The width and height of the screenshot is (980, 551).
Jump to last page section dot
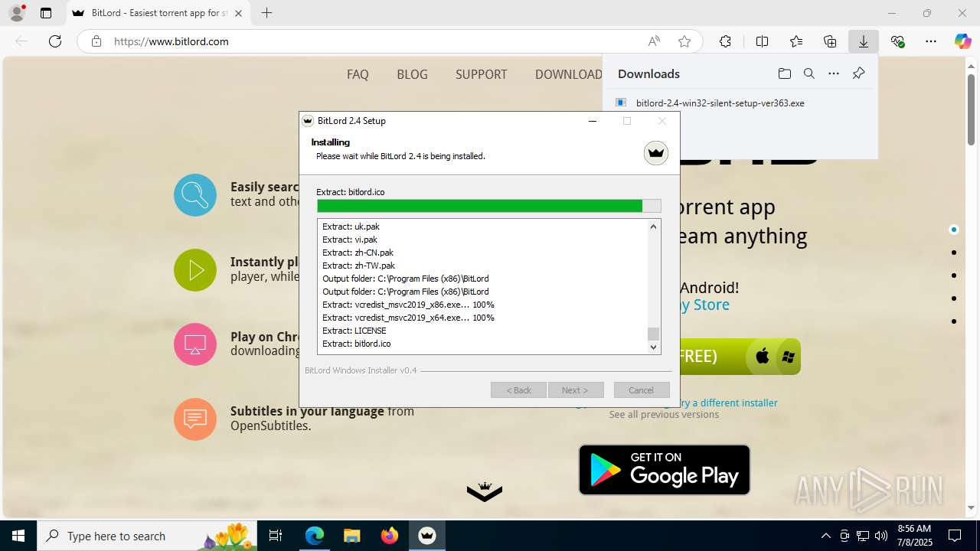(953, 321)
